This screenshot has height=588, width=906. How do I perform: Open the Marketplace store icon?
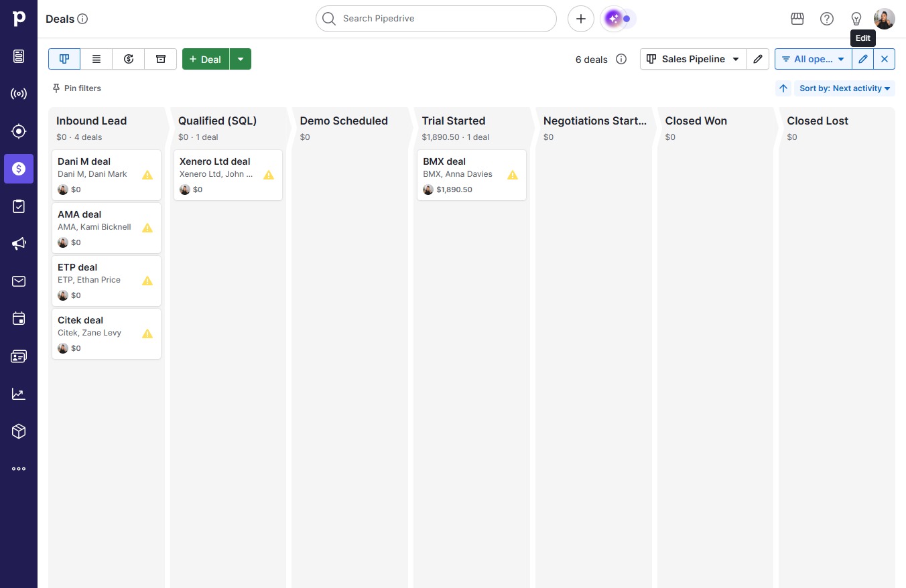[x=797, y=19]
